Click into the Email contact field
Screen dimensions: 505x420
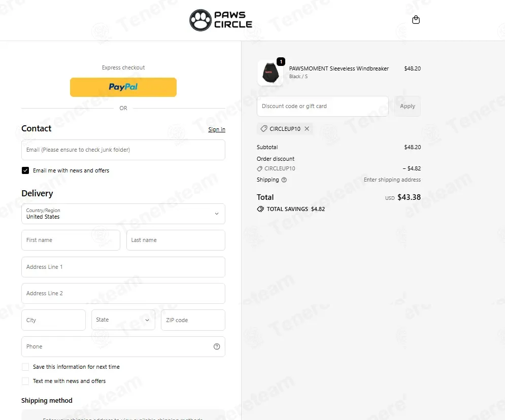click(123, 150)
